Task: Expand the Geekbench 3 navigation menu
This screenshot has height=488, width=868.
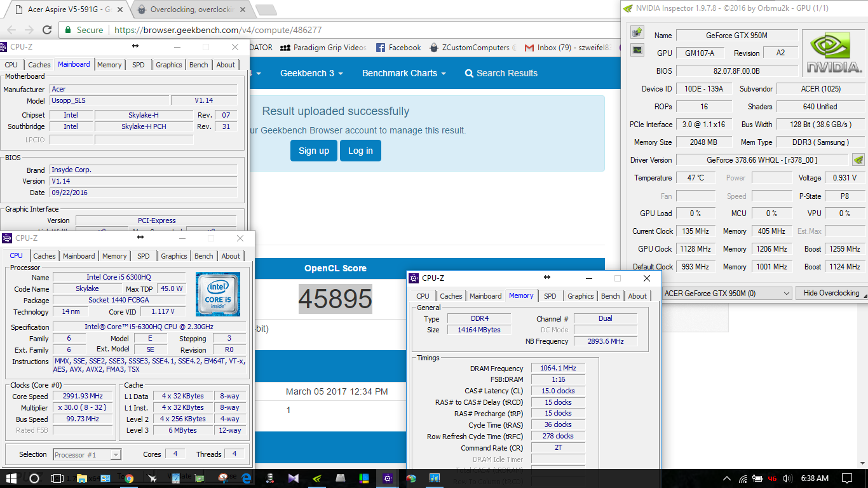Action: tap(311, 73)
